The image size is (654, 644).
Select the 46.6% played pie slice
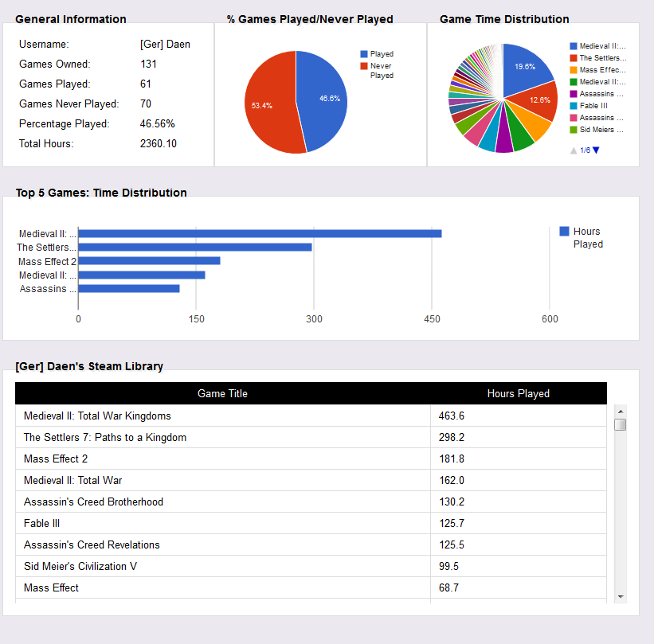coord(323,100)
